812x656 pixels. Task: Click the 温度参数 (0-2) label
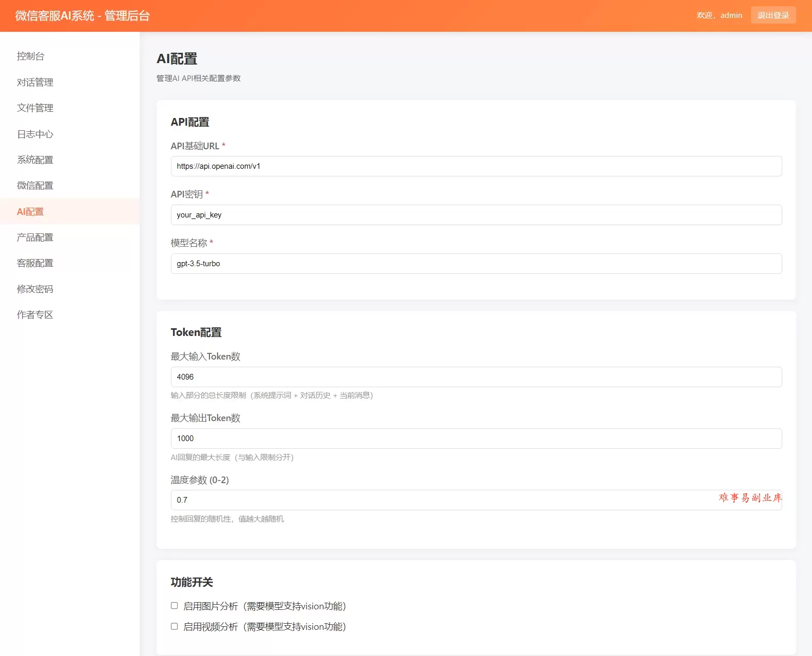[200, 480]
